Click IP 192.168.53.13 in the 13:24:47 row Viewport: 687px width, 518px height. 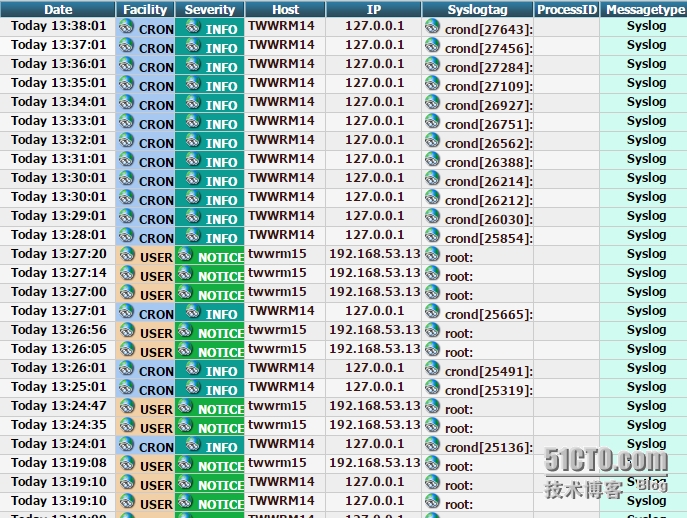point(375,406)
